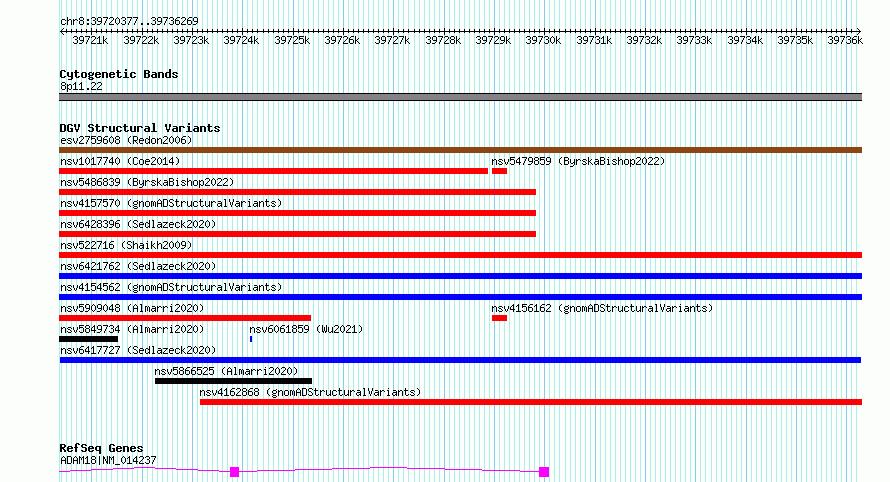This screenshot has width=890, height=482.
Task: Open the ADAM18|NM_014237 gene label
Action: (108, 460)
